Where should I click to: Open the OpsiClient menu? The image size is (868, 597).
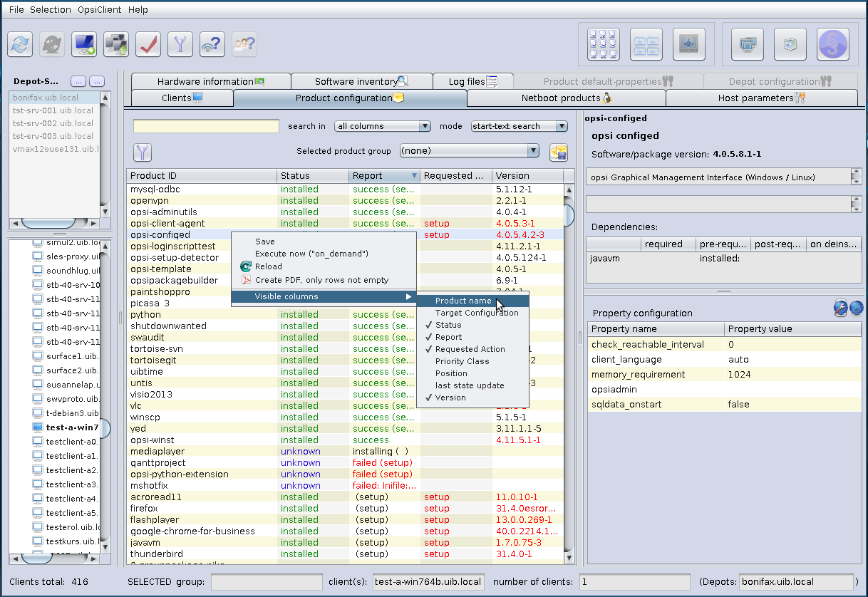pyautogui.click(x=100, y=9)
